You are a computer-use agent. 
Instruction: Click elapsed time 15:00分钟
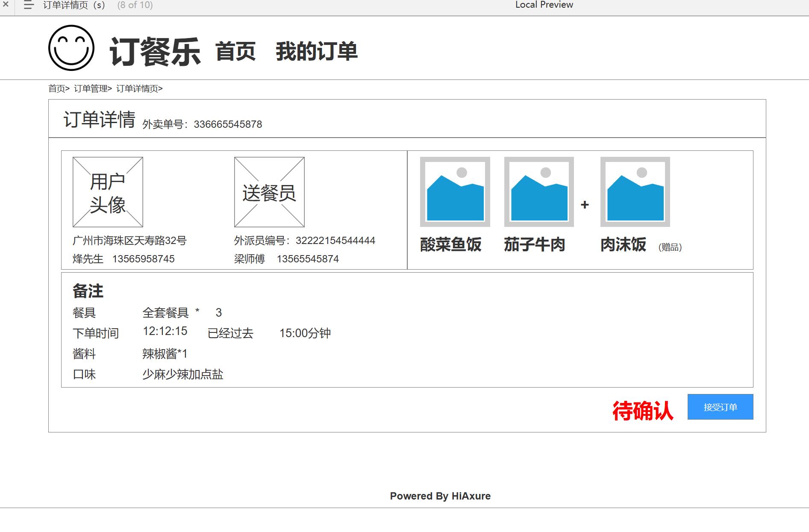305,333
